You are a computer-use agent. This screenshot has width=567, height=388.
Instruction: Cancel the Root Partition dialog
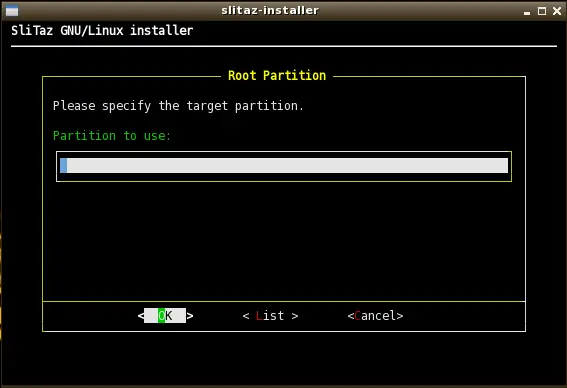375,316
